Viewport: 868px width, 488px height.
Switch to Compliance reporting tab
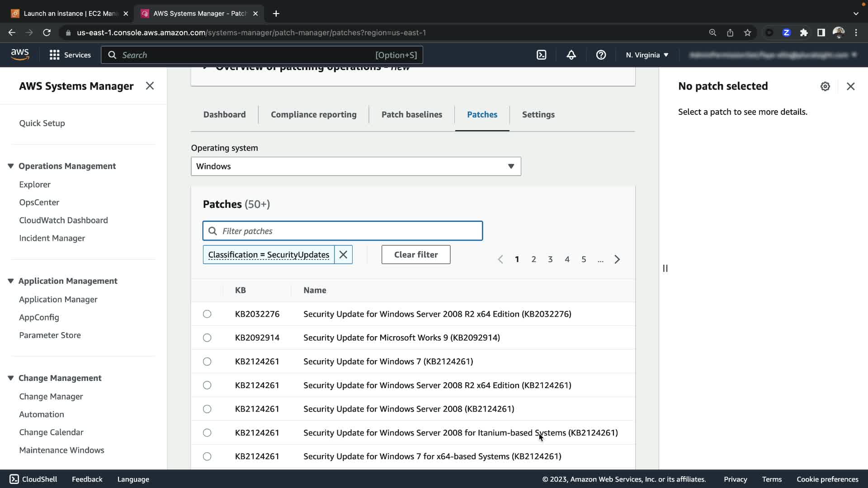coord(313,115)
